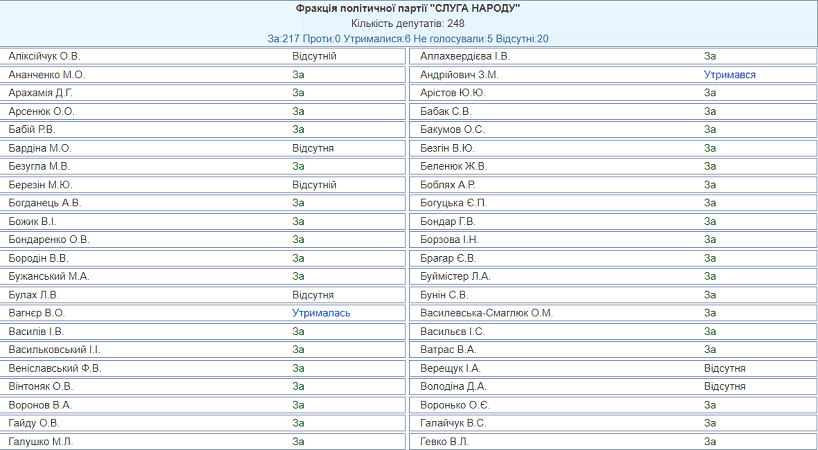Select deputy Воронько О.Є.
This screenshot has width=818, height=450.
tap(455, 405)
